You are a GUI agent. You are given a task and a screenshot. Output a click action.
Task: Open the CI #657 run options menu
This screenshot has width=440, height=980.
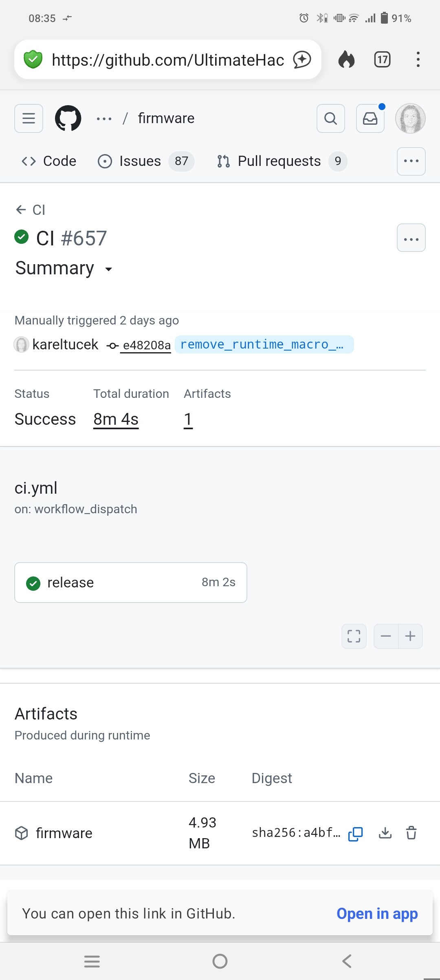pyautogui.click(x=411, y=238)
